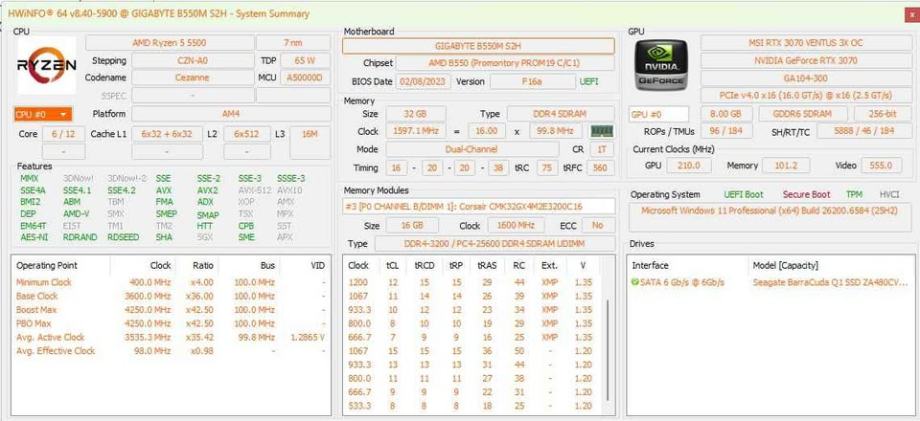920x421 pixels.
Task: Open the GPU #0 selector dropdown
Action: (659, 114)
